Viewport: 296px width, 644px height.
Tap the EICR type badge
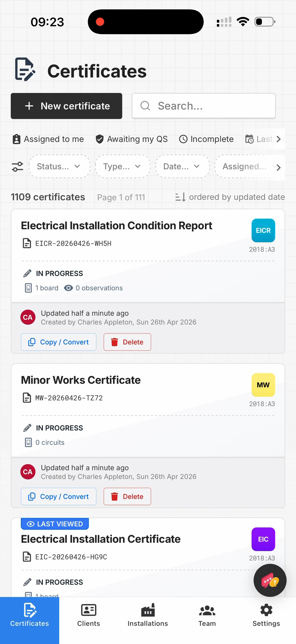coord(263,230)
